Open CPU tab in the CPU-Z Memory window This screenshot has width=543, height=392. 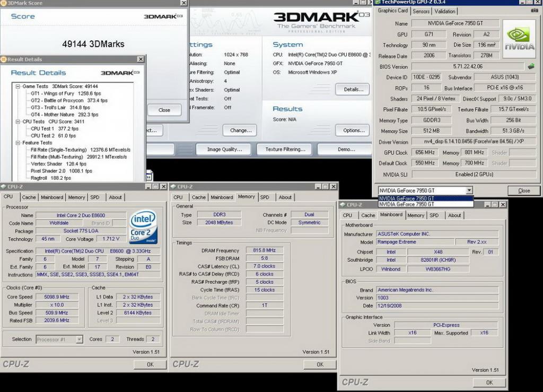178,197
